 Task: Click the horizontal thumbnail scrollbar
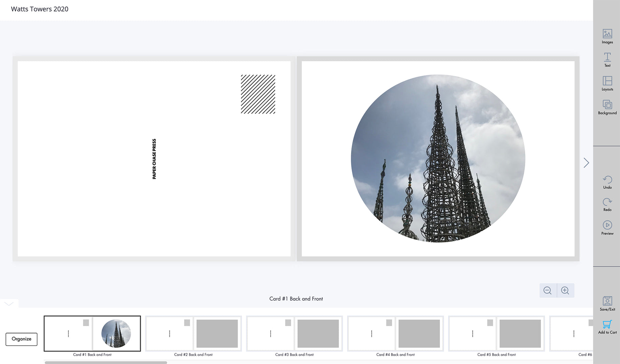coord(106,362)
